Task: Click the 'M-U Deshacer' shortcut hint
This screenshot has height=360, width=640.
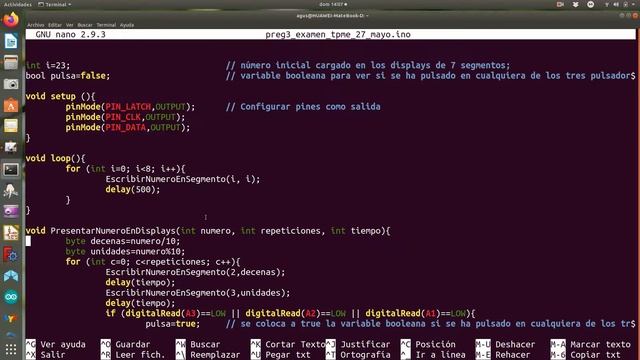Action: tap(505, 344)
